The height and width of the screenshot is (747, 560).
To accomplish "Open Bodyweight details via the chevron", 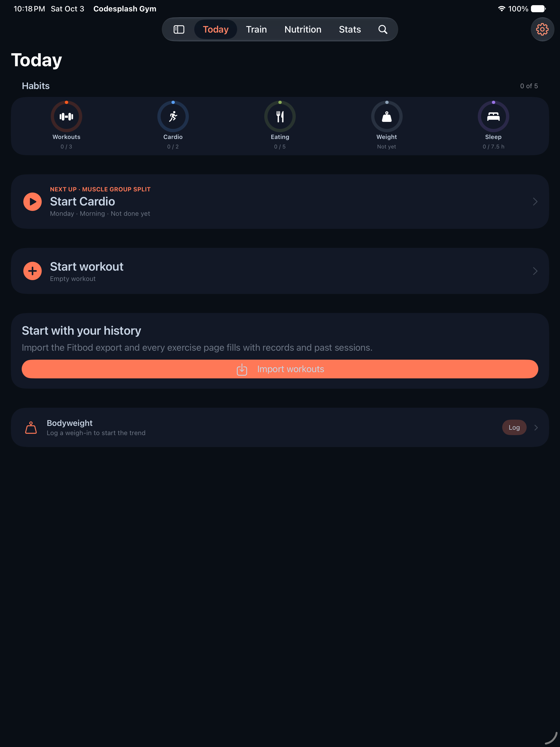I will (x=536, y=428).
